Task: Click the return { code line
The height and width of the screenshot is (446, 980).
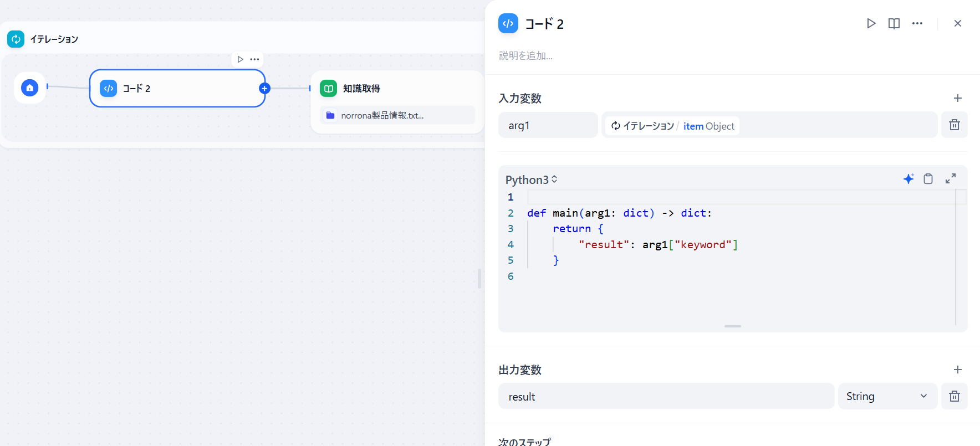Action: 578,228
